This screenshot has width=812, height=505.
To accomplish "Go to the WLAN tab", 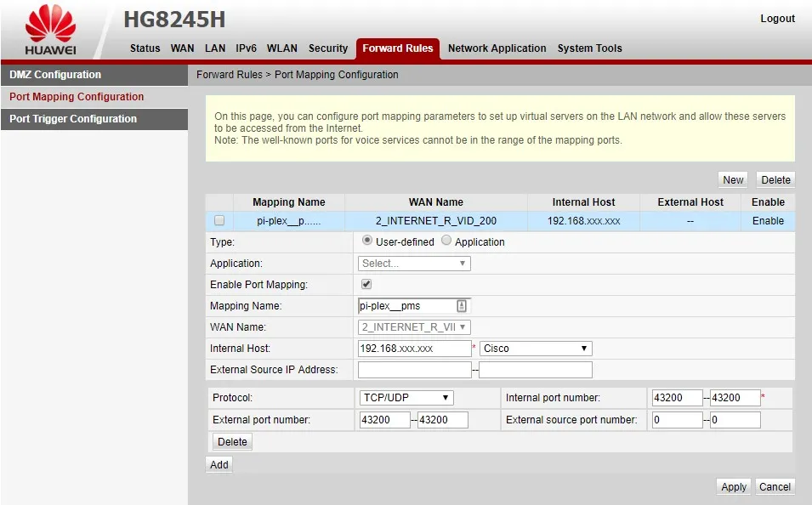I will pyautogui.click(x=282, y=48).
